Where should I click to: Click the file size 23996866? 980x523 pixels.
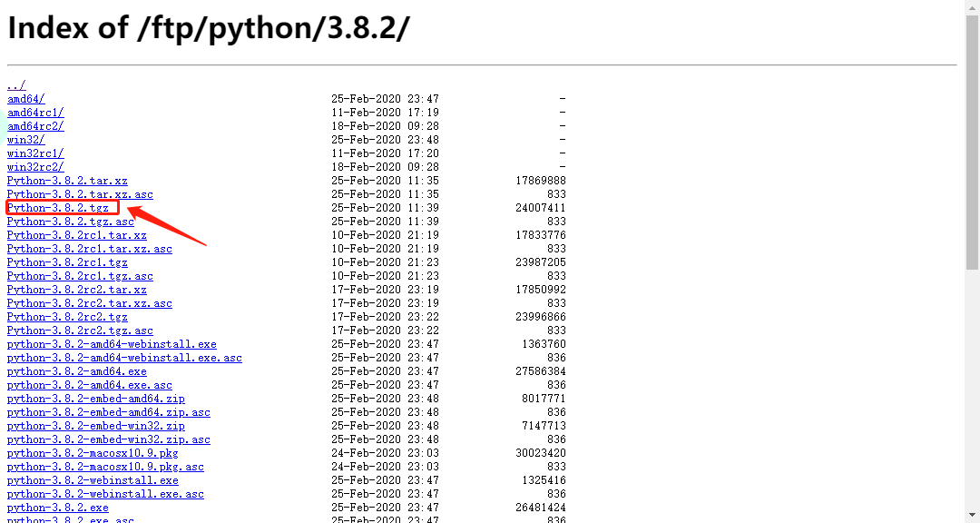[541, 317]
